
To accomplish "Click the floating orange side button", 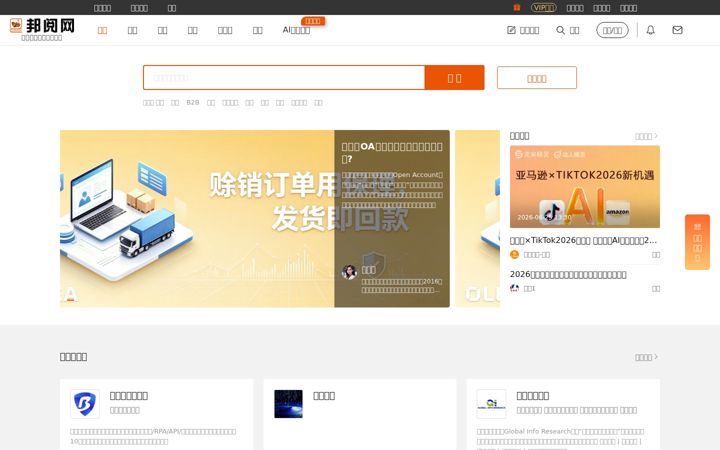I will [x=697, y=242].
